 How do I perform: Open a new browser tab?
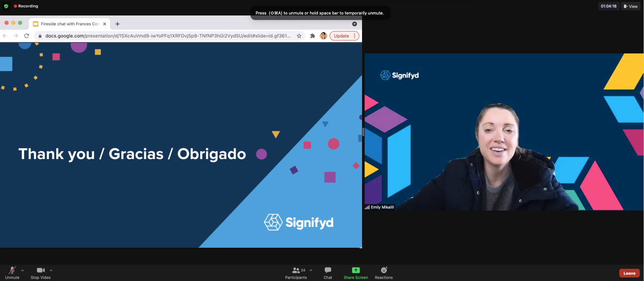(117, 24)
